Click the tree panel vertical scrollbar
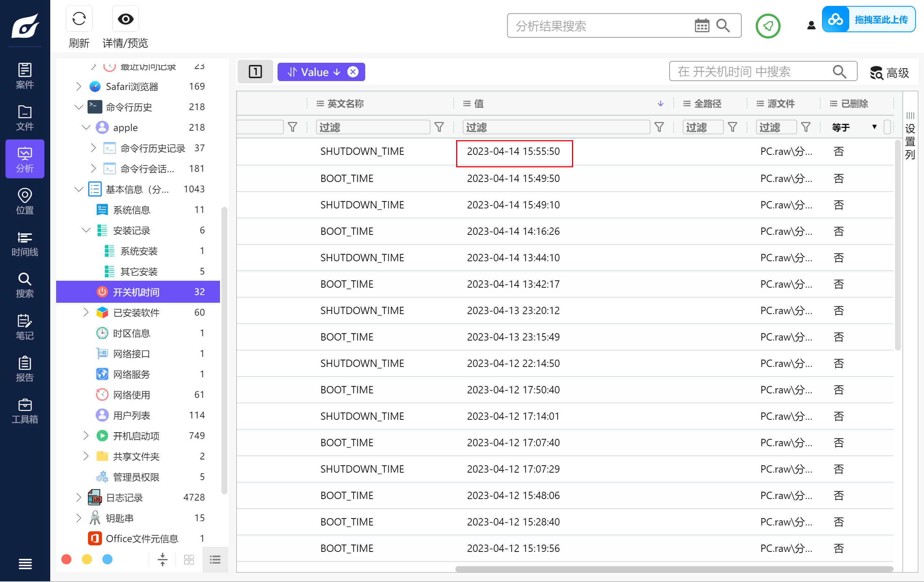The width and height of the screenshot is (924, 582). coord(224,350)
